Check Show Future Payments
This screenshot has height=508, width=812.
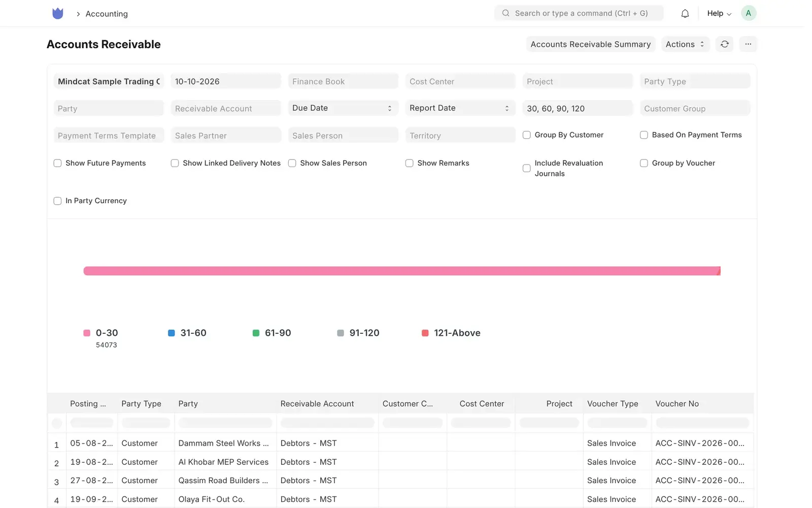(57, 163)
